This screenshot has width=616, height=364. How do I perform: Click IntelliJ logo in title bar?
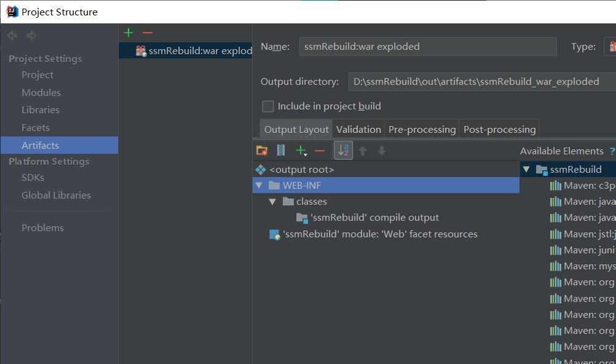(12, 12)
